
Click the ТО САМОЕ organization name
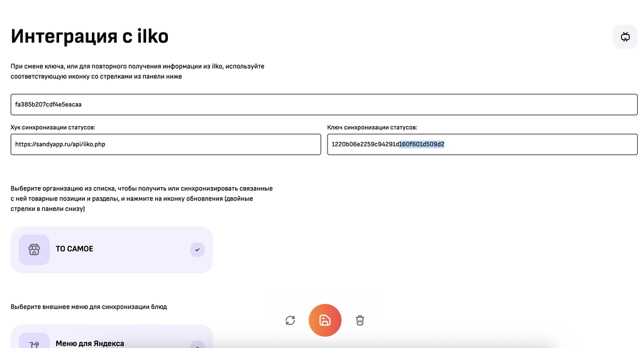point(74,249)
